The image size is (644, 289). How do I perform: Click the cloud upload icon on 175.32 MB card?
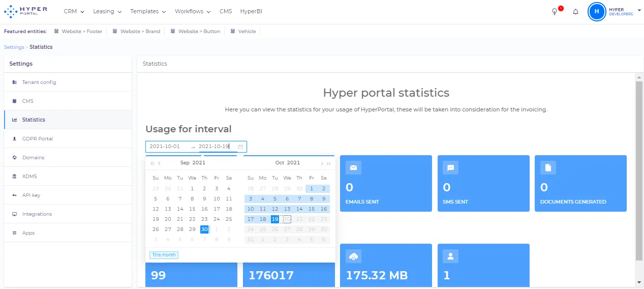point(353,256)
